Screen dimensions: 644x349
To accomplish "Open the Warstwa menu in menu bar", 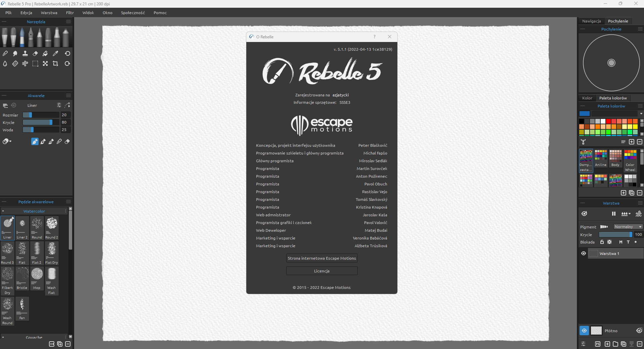I will (49, 13).
